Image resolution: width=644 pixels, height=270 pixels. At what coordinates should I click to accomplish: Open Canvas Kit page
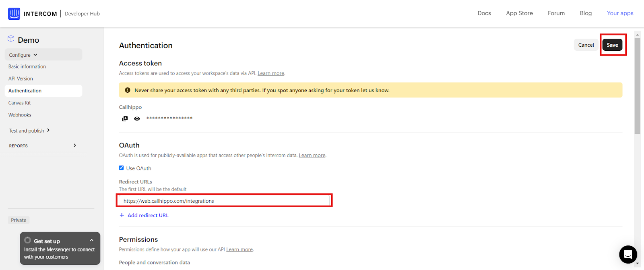click(x=19, y=103)
